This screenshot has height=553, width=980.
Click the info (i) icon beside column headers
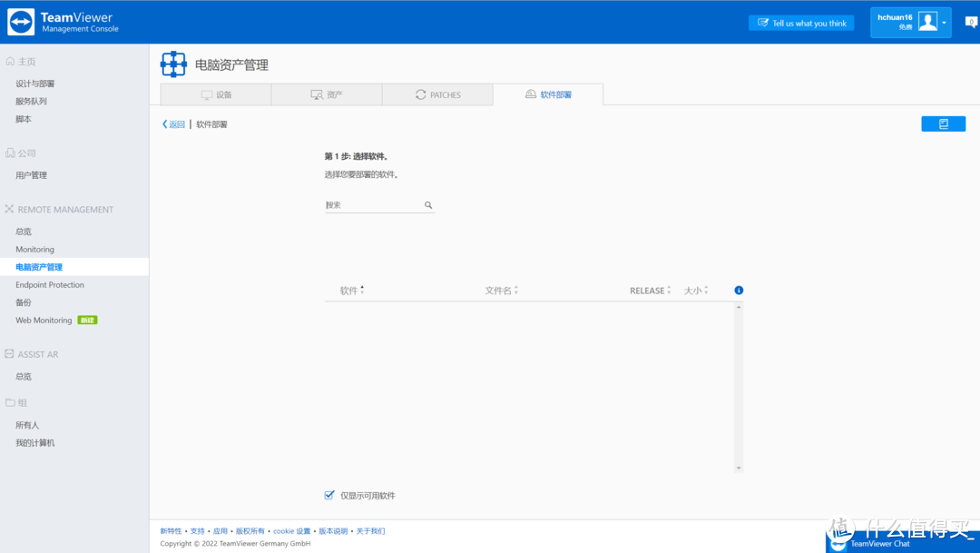(x=738, y=290)
